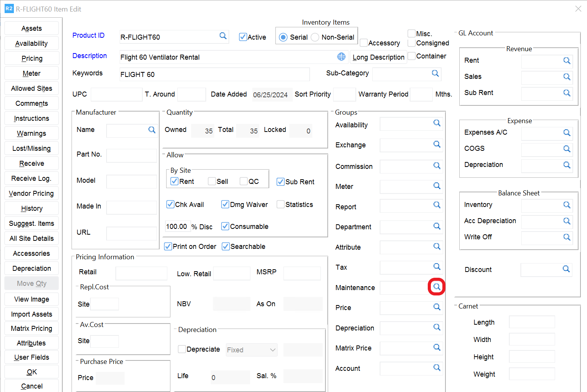The height and width of the screenshot is (392, 587).
Task: Open the Manufacturer Name lookup icon
Action: click(152, 130)
